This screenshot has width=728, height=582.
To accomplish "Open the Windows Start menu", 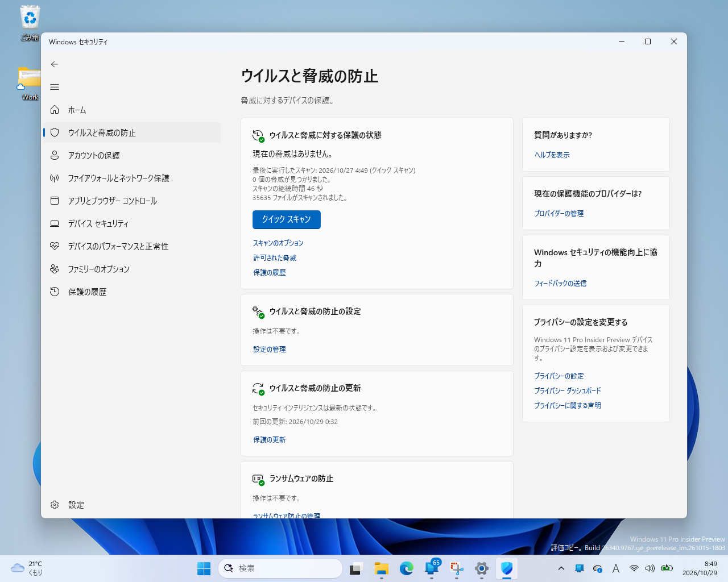I will coord(204,568).
